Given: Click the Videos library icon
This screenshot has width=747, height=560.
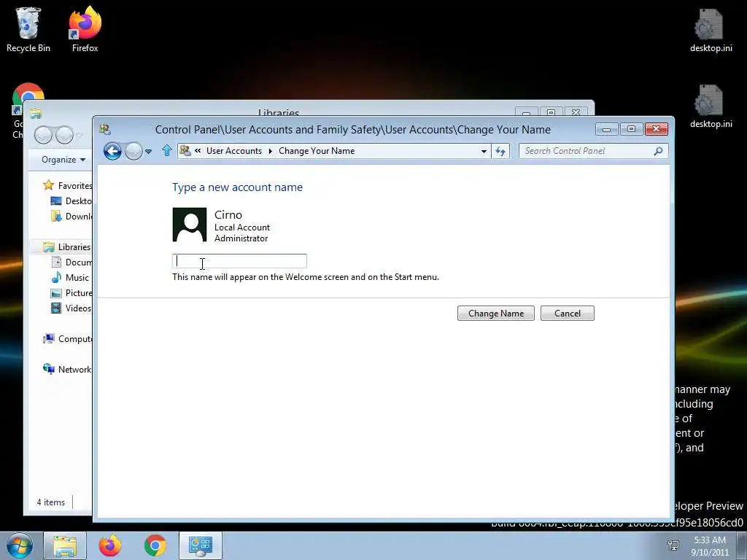Looking at the screenshot, I should [x=56, y=308].
